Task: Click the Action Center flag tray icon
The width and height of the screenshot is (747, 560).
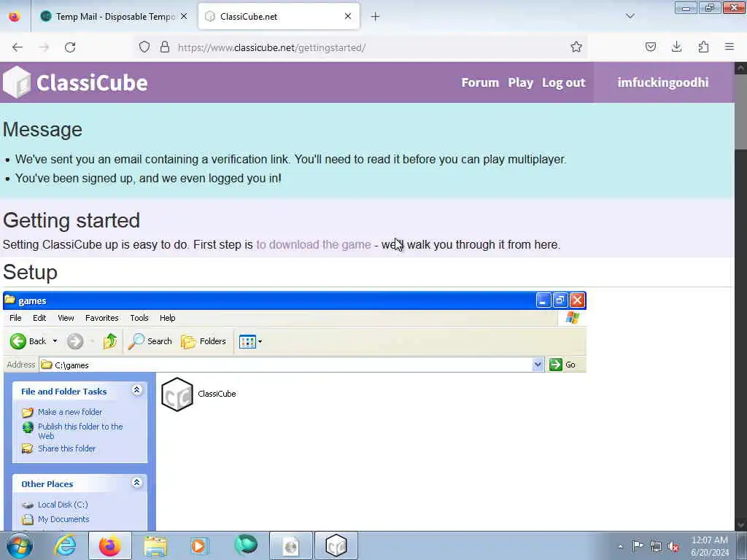Action: (638, 546)
